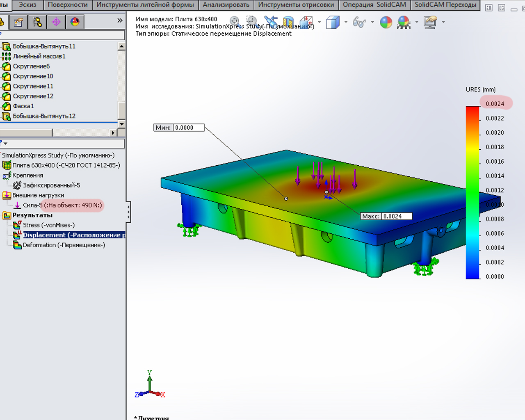Select the Скругление11 feature row
The image size is (525, 420).
pos(33,86)
